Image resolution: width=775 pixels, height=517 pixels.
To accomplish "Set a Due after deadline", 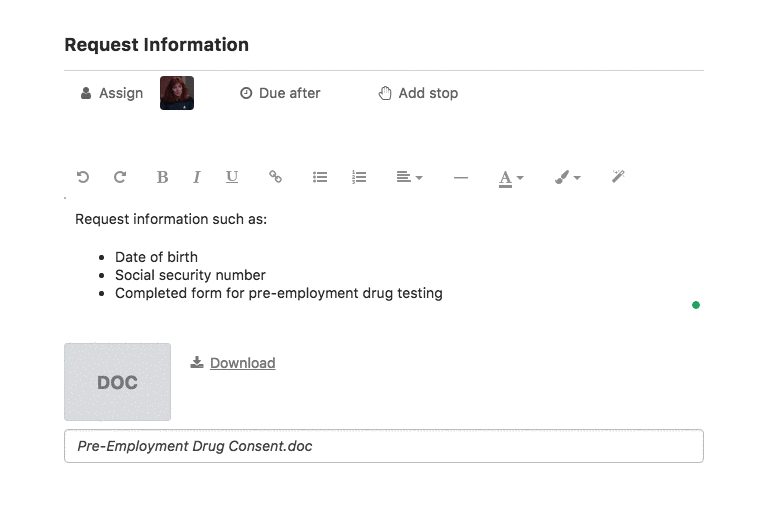I will (x=280, y=93).
